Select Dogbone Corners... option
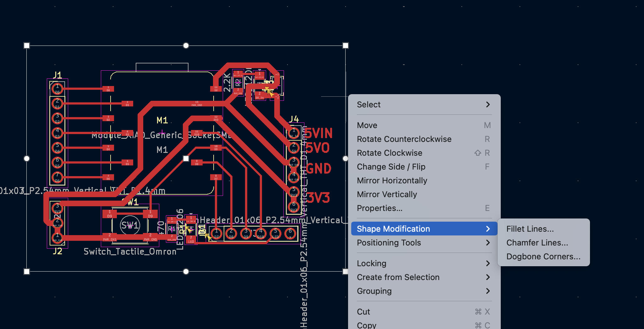 pyautogui.click(x=543, y=256)
